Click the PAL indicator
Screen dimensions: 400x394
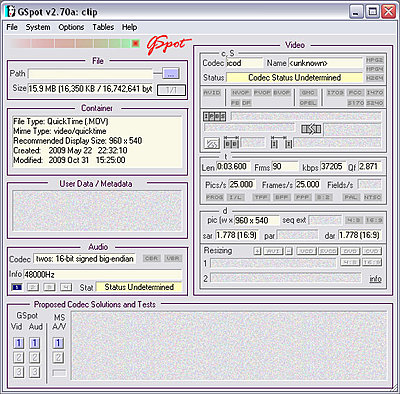(x=351, y=197)
